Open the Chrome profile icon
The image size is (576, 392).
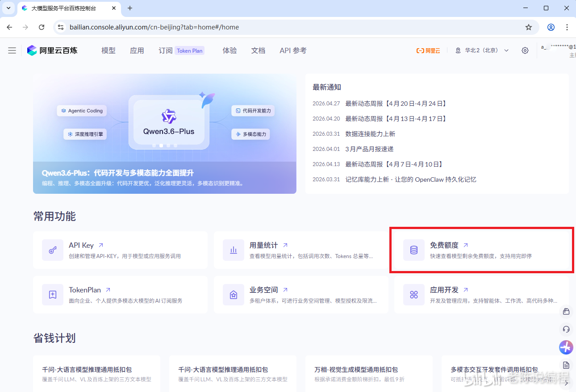click(x=551, y=27)
